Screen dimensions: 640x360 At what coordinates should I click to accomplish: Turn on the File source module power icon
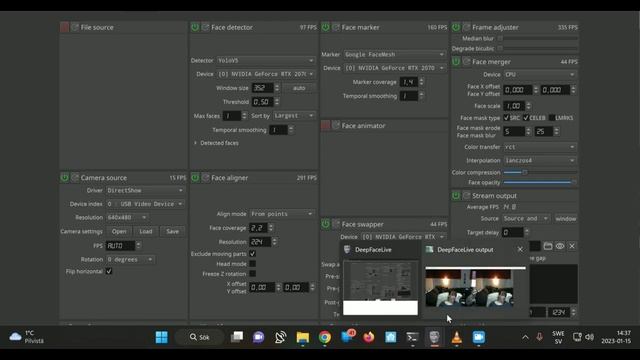tap(64, 27)
